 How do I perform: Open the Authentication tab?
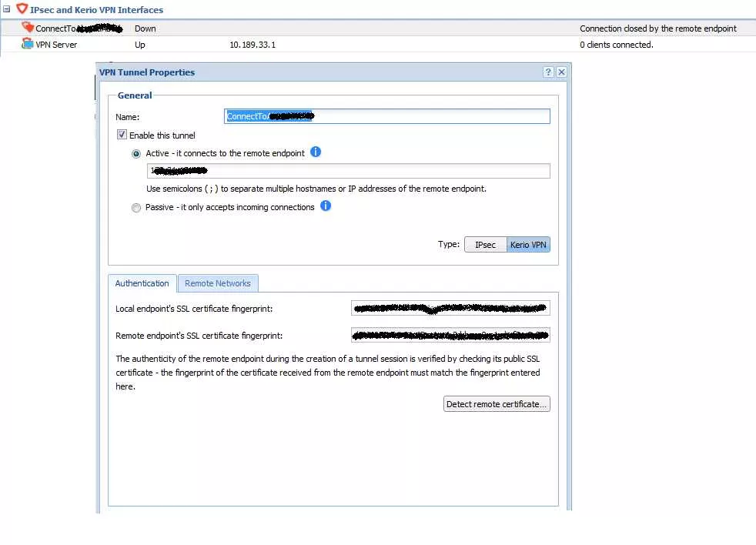[142, 283]
